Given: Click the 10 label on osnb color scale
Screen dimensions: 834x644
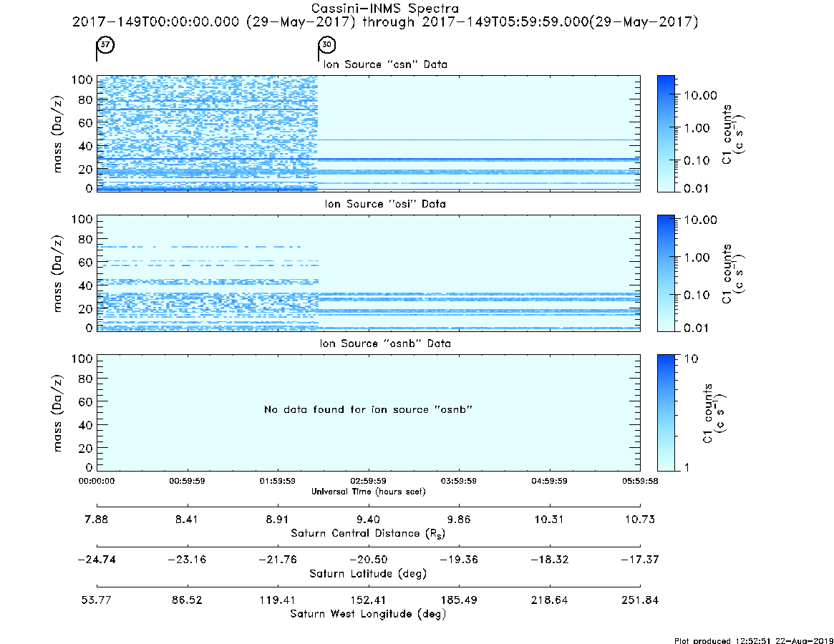Looking at the screenshot, I should coord(691,359).
